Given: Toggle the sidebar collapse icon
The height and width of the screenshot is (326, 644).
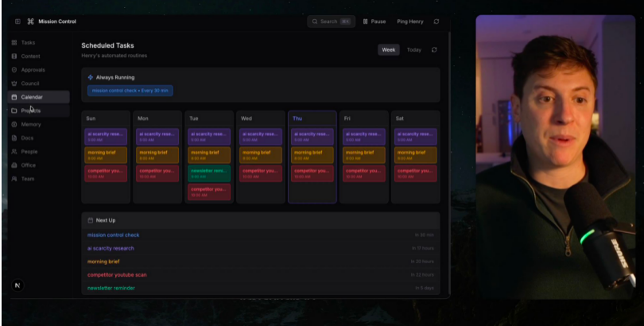Looking at the screenshot, I should [x=17, y=21].
